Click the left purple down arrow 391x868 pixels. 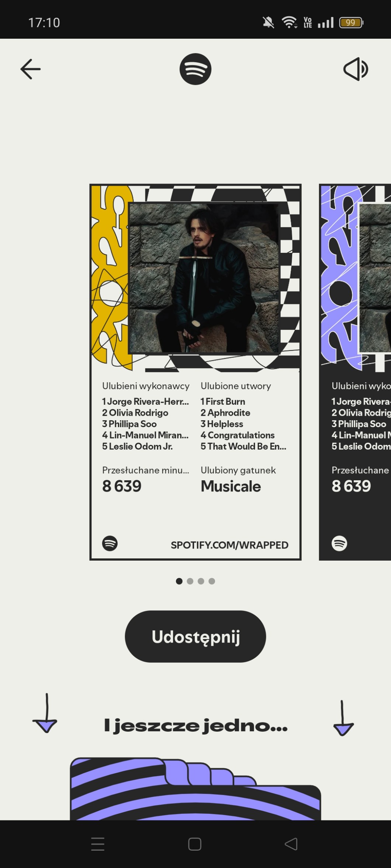tap(45, 713)
